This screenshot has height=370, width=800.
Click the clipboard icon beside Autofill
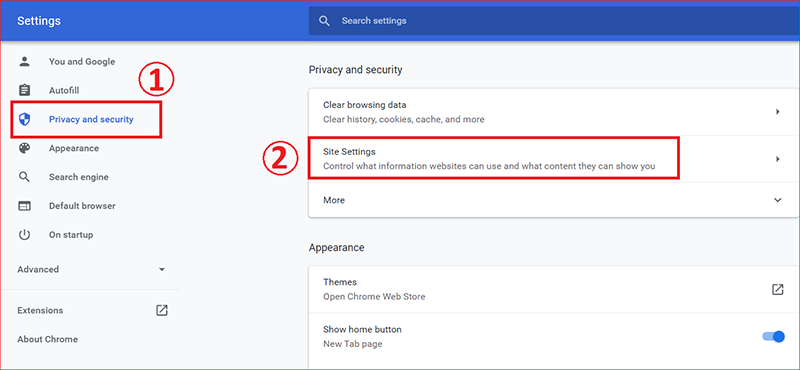point(24,90)
